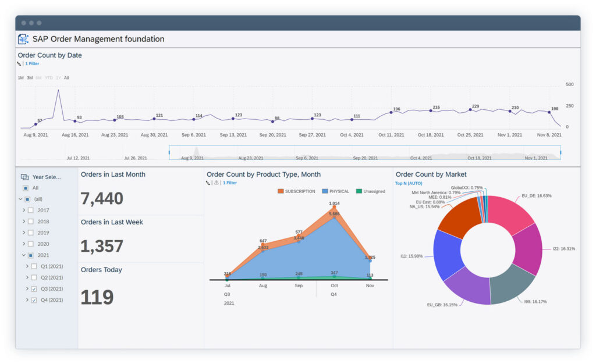Open the 1 Filter link under Order Count by Date

[x=32, y=64]
